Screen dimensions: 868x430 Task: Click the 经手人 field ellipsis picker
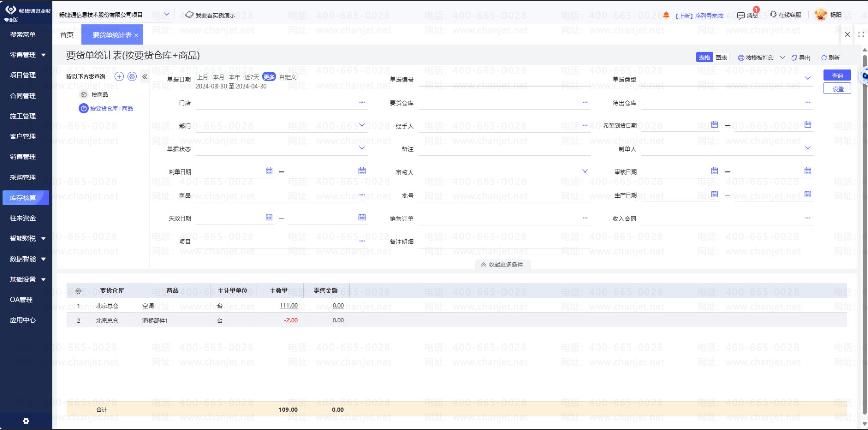click(585, 125)
